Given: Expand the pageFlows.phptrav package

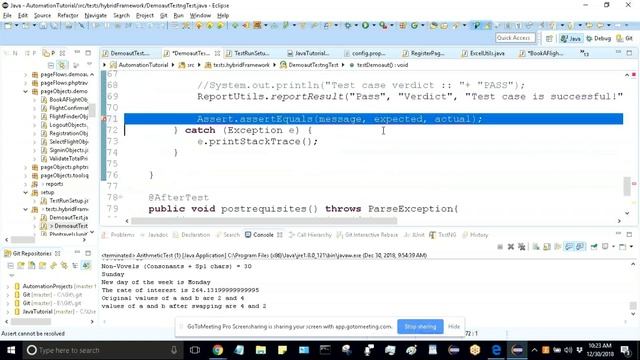Looking at the screenshot, I should pos(26,83).
